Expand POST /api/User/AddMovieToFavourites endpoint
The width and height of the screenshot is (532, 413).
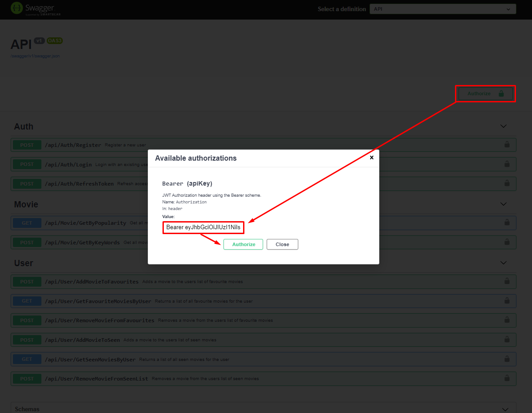click(x=263, y=282)
